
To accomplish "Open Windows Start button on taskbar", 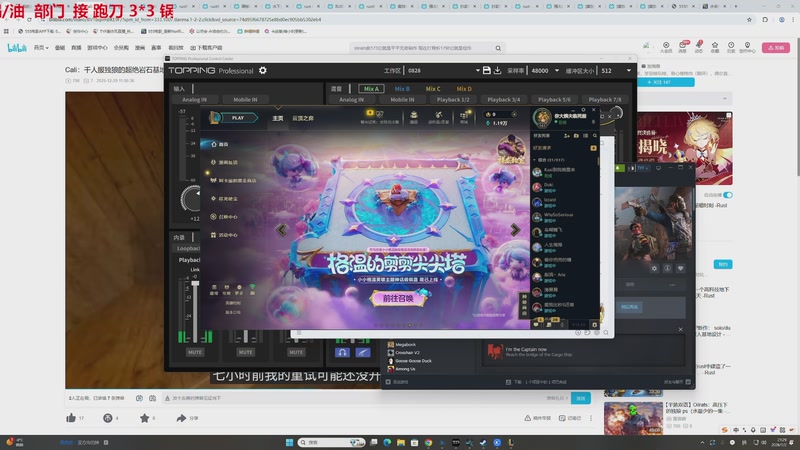I will pos(289,442).
